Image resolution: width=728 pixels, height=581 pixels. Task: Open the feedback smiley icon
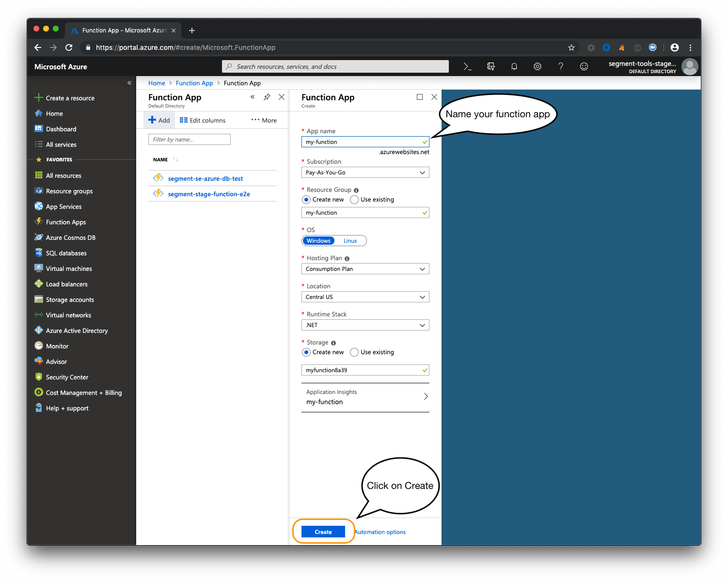584,66
